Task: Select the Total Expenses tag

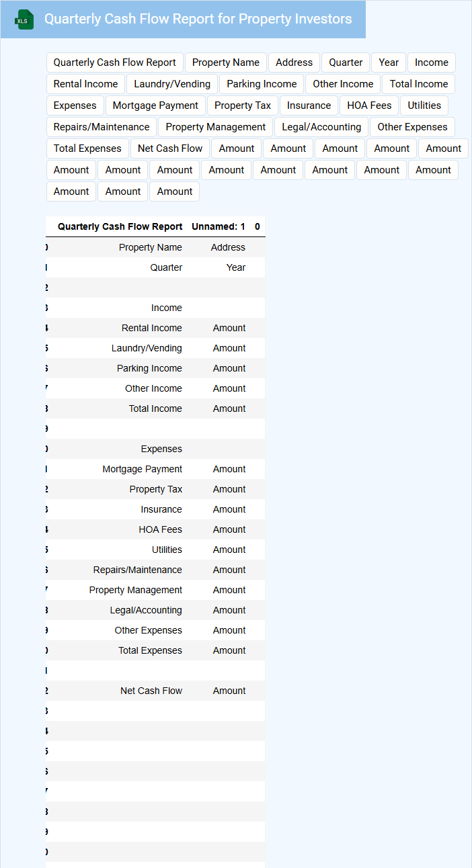Action: tap(87, 148)
